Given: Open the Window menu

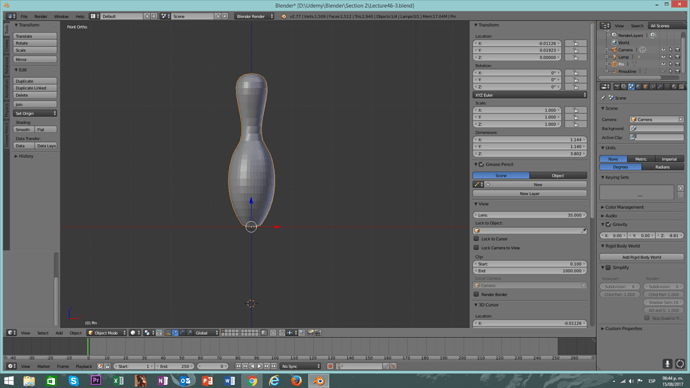Looking at the screenshot, I should 61,16.
